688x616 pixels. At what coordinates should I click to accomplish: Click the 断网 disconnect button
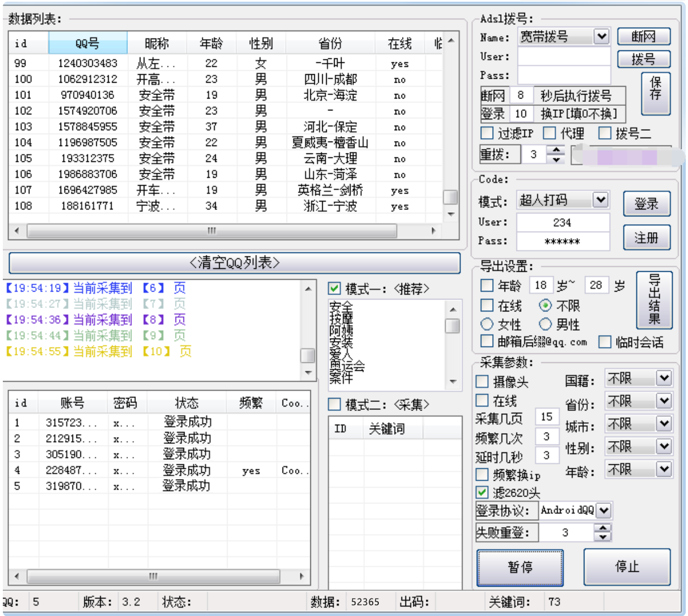click(x=643, y=37)
